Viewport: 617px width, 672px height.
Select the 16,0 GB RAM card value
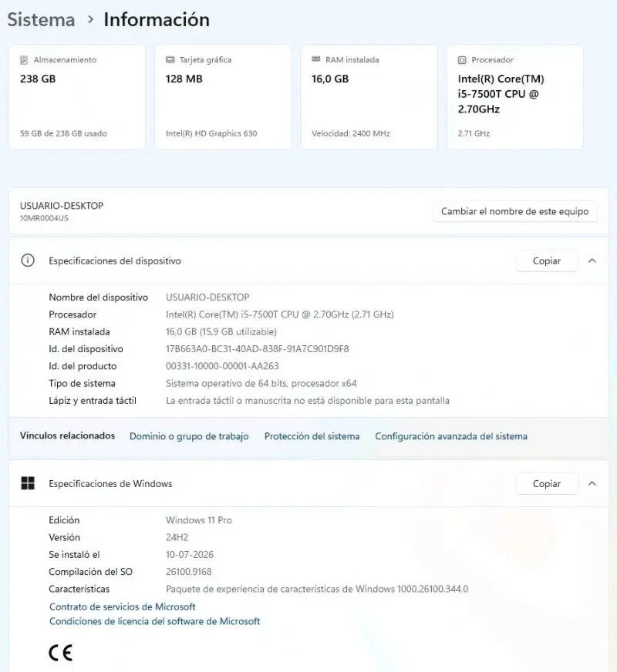pyautogui.click(x=330, y=79)
